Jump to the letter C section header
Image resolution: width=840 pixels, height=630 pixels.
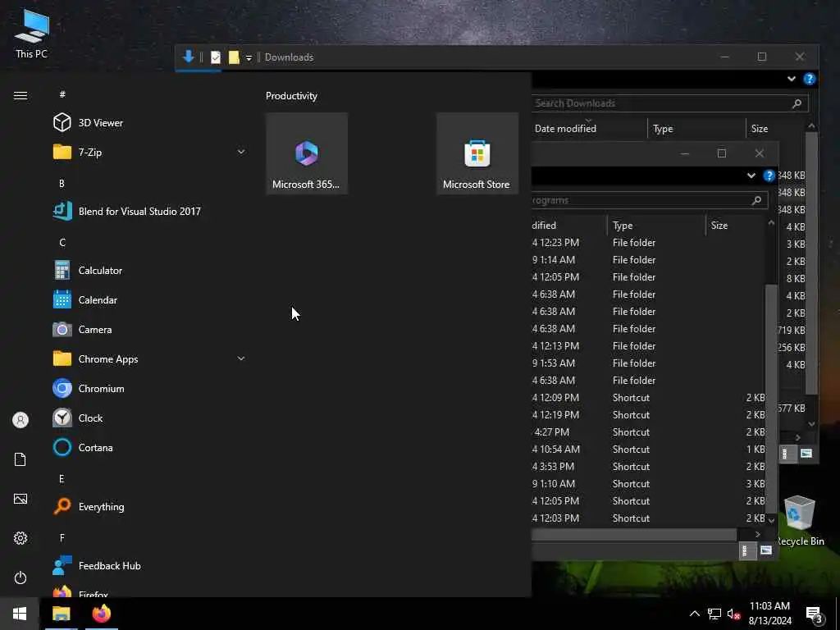62,243
